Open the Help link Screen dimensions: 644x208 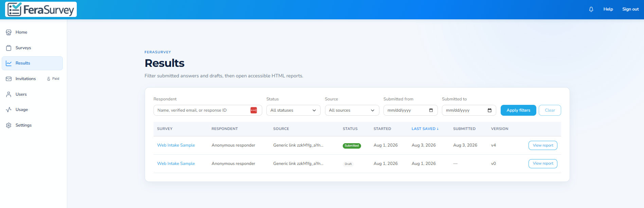click(x=608, y=9)
